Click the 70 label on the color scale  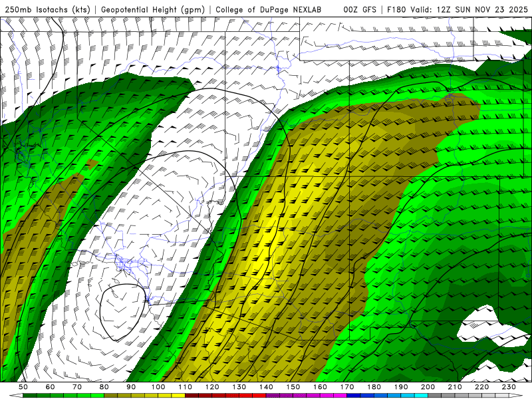(x=77, y=387)
